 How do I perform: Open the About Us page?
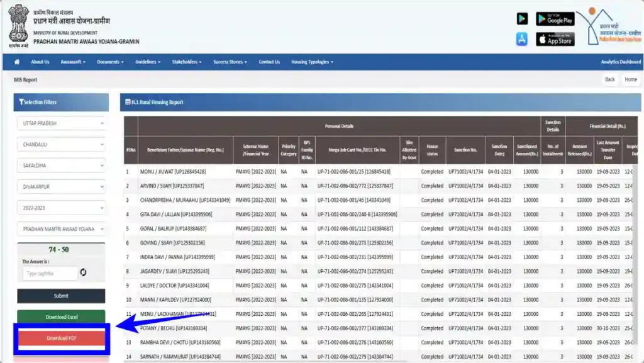40,62
